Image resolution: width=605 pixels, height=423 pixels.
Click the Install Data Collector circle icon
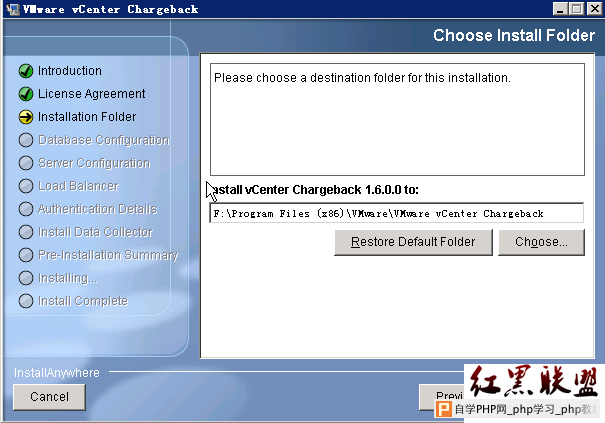tap(26, 232)
